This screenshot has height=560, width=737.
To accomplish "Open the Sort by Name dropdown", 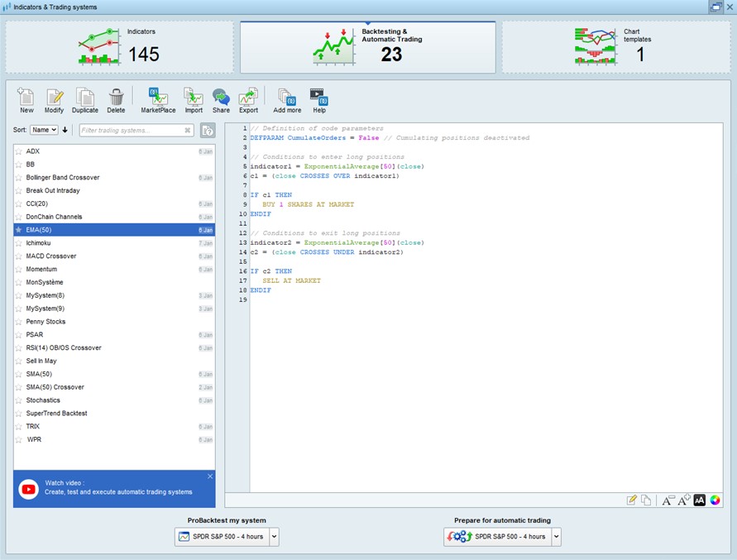I will (x=43, y=130).
